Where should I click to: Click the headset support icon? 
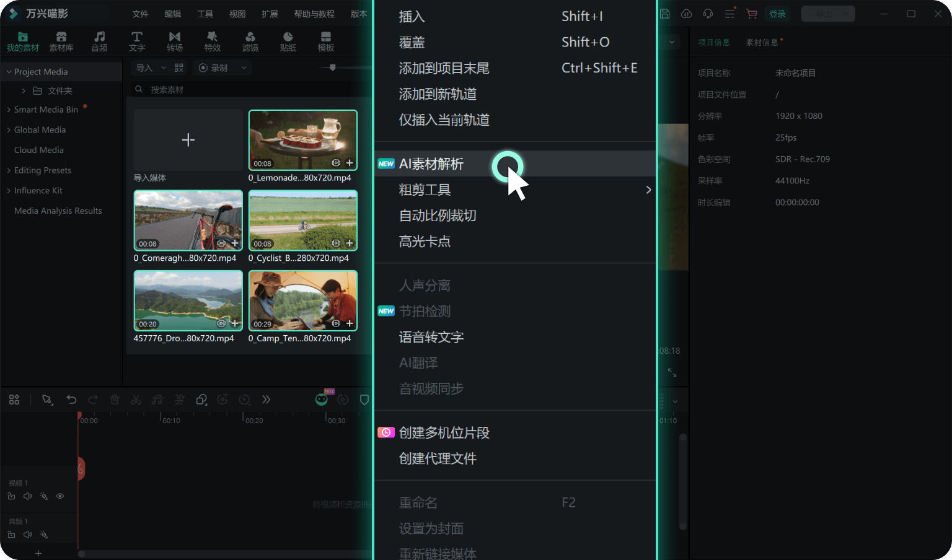click(708, 14)
